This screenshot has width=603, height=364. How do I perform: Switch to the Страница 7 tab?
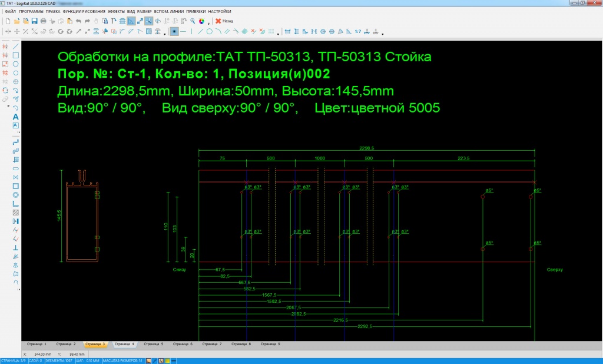tap(212, 344)
